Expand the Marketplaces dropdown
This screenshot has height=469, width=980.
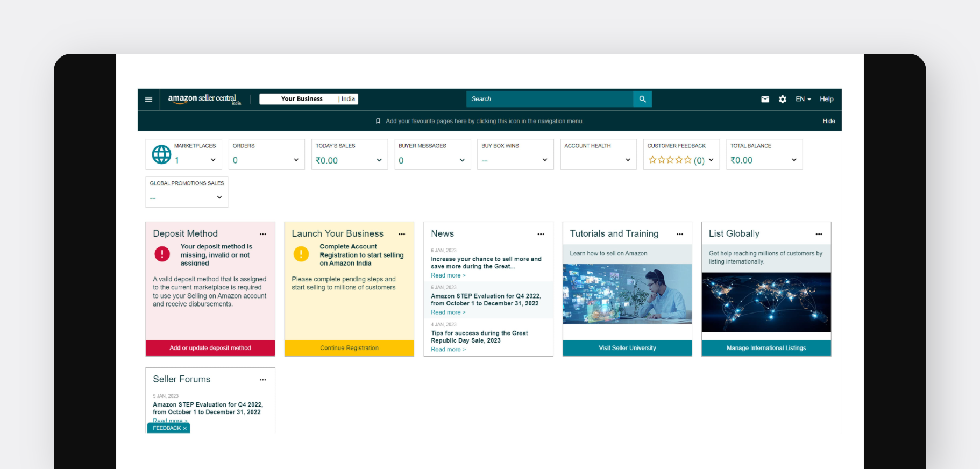(x=213, y=160)
